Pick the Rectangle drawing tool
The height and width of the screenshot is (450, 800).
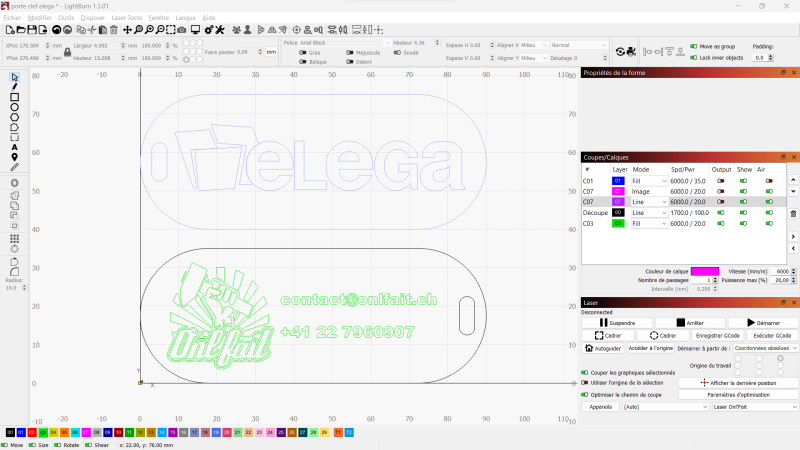pos(14,97)
